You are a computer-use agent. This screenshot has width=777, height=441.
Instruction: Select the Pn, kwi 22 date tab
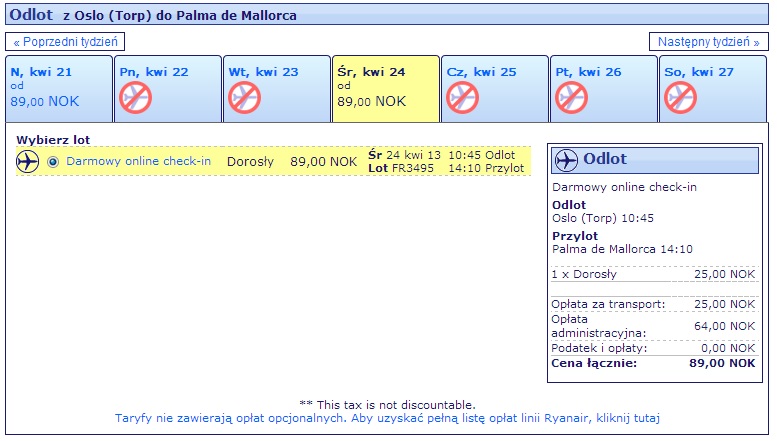(x=168, y=89)
